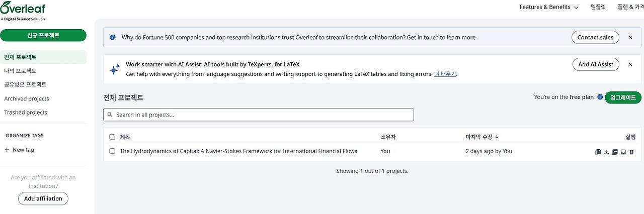Download the project PDF
The width and height of the screenshot is (644, 214).
coord(615,152)
